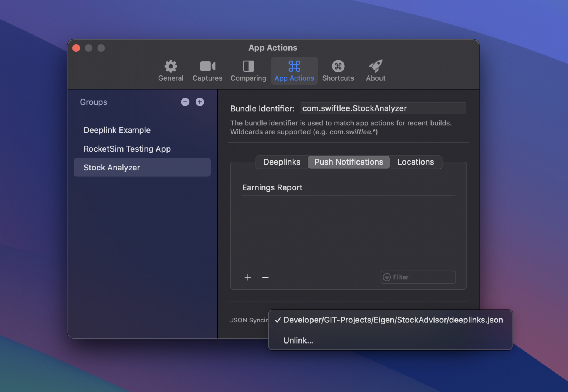Screen dimensions: 568x392
Task: Select the About rocket icon
Action: [375, 66]
